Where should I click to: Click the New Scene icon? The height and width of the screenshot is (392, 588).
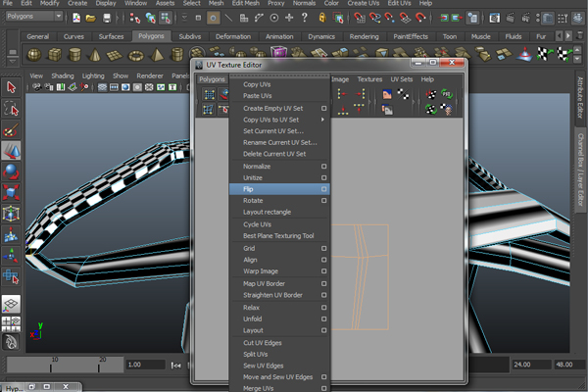[x=76, y=18]
